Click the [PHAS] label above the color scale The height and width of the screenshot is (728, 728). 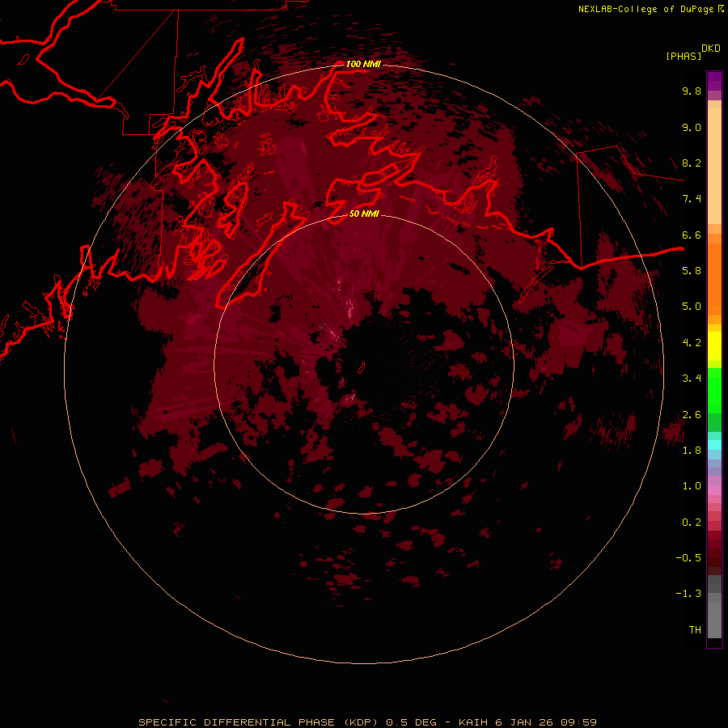(x=684, y=57)
